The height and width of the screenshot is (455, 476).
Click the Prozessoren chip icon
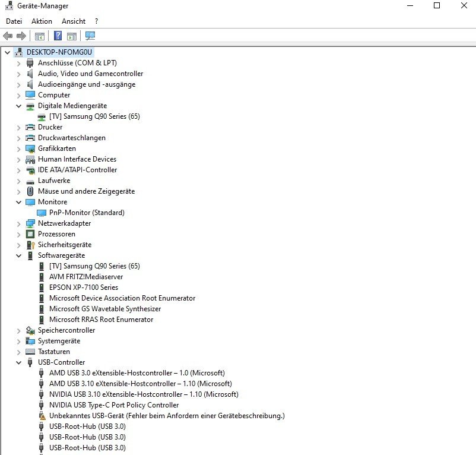(x=30, y=234)
